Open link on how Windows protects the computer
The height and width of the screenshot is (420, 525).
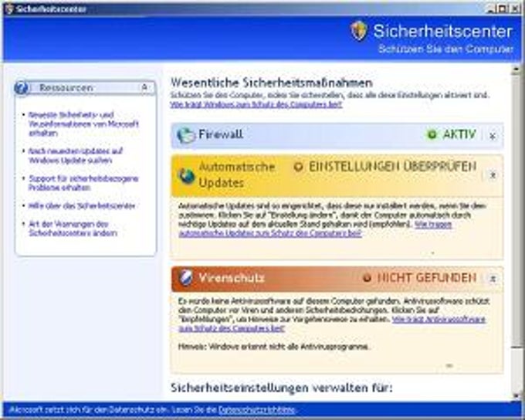(256, 104)
